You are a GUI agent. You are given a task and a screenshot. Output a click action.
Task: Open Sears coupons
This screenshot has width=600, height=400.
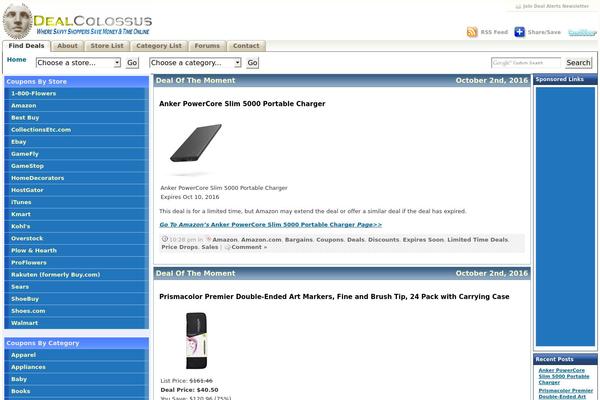(77, 287)
